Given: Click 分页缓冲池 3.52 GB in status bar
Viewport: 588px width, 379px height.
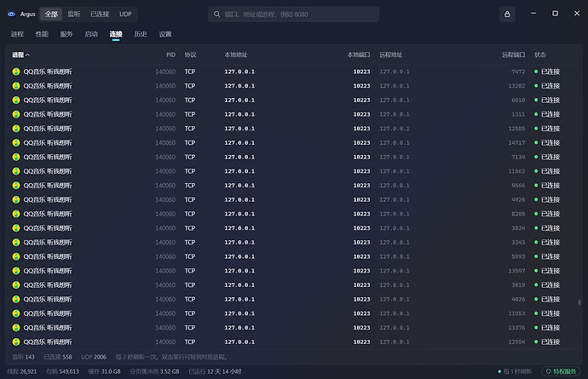Looking at the screenshot, I should coord(154,371).
